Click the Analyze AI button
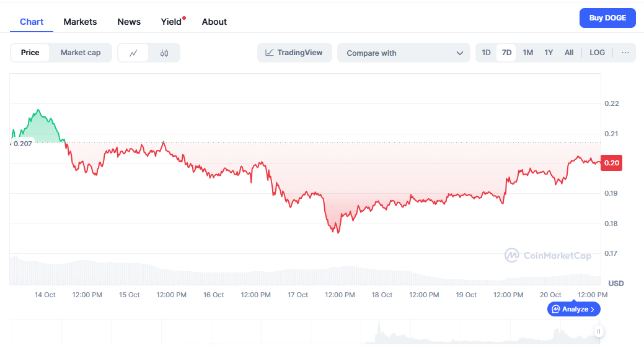Image resolution: width=644 pixels, height=348 pixels. point(573,308)
